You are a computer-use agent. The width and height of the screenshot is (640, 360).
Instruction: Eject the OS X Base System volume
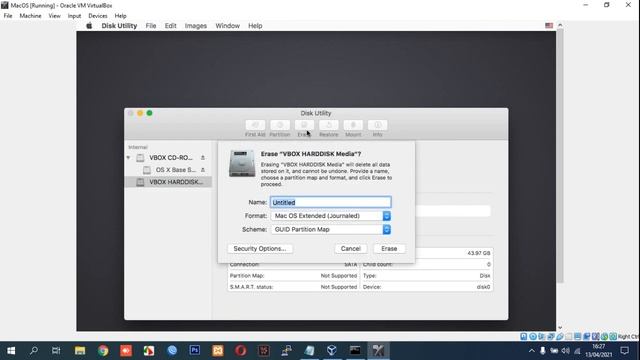point(203,170)
